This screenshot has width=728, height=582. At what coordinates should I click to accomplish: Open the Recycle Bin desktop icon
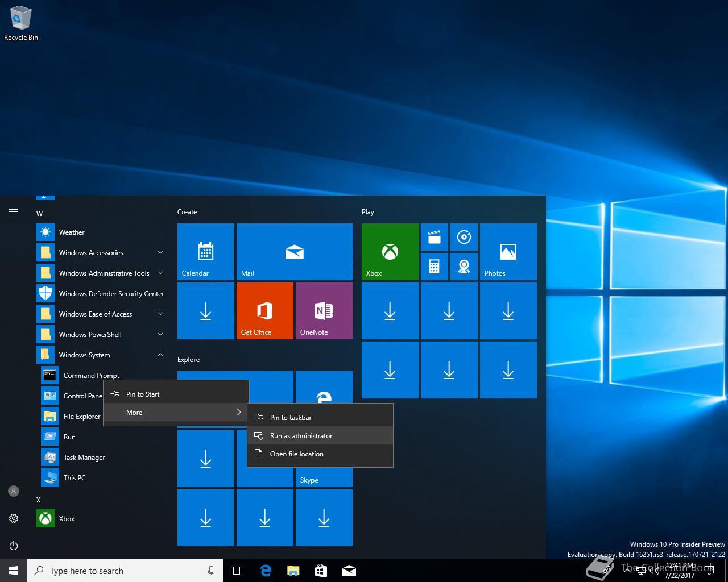pyautogui.click(x=21, y=24)
